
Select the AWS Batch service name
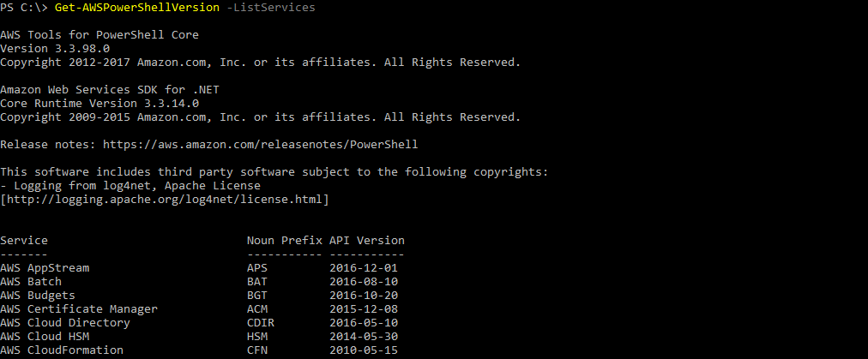click(31, 281)
